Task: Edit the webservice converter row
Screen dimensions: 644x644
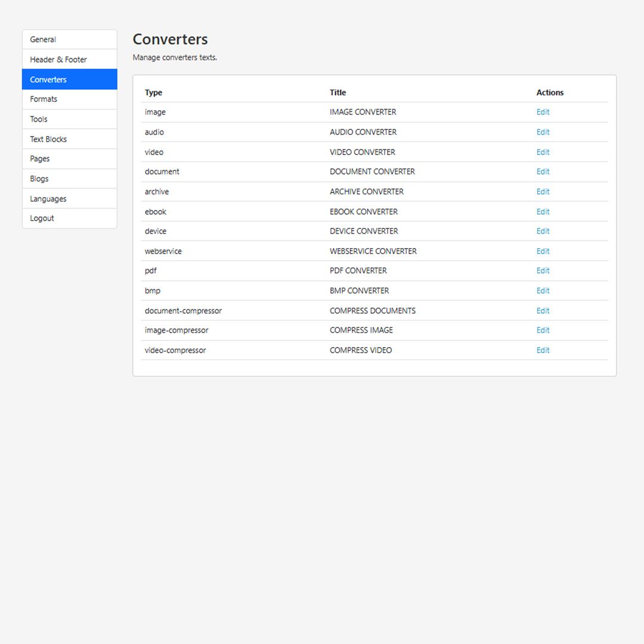Action: tap(543, 251)
